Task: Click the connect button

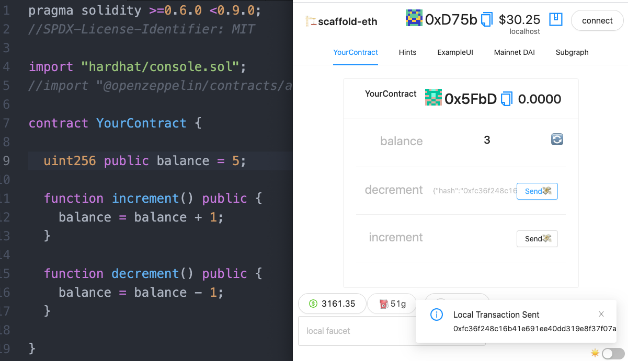Action: [597, 20]
